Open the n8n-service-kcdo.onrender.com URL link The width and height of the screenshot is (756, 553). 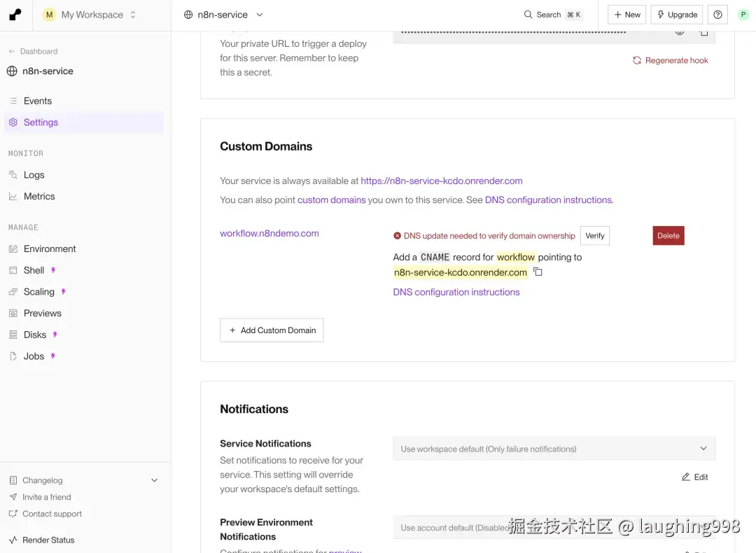coord(441,181)
